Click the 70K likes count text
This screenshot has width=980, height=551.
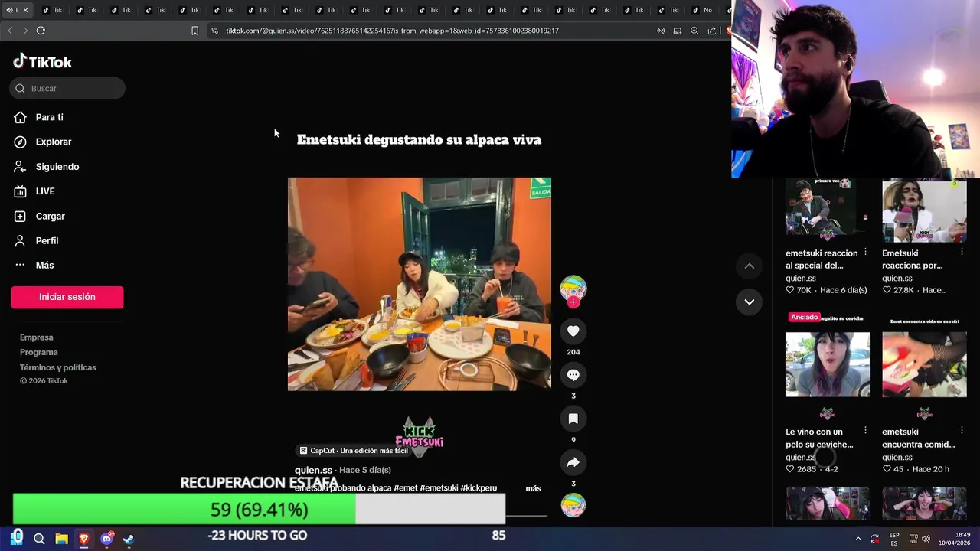point(803,290)
